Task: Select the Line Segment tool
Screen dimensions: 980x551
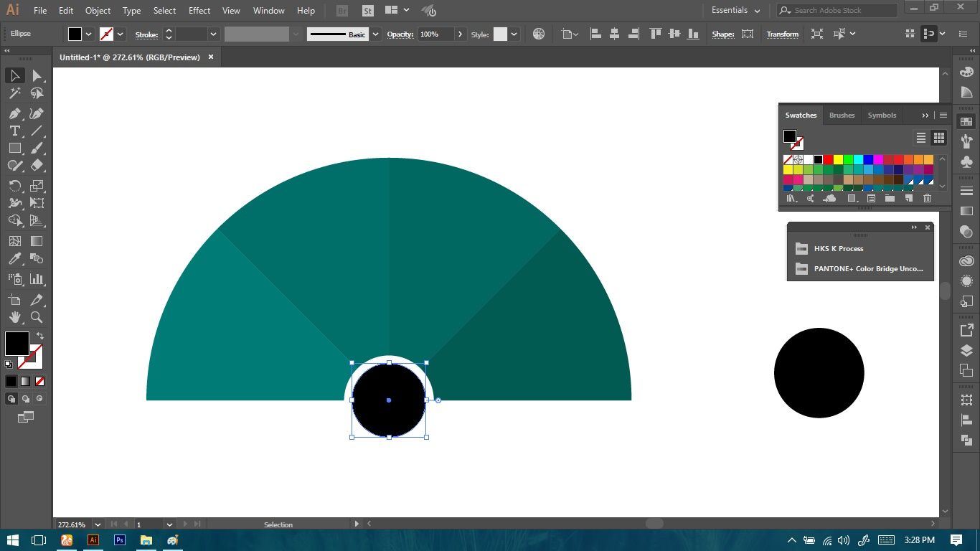Action: coord(37,131)
